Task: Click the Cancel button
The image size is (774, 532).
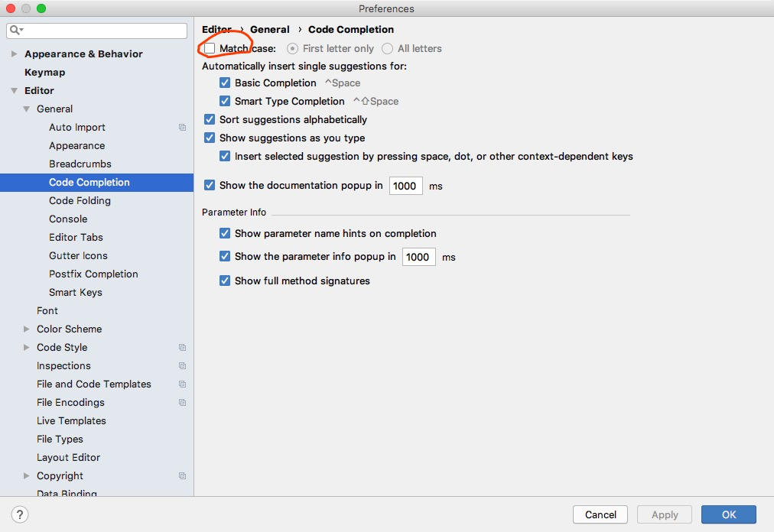Action: (x=600, y=514)
